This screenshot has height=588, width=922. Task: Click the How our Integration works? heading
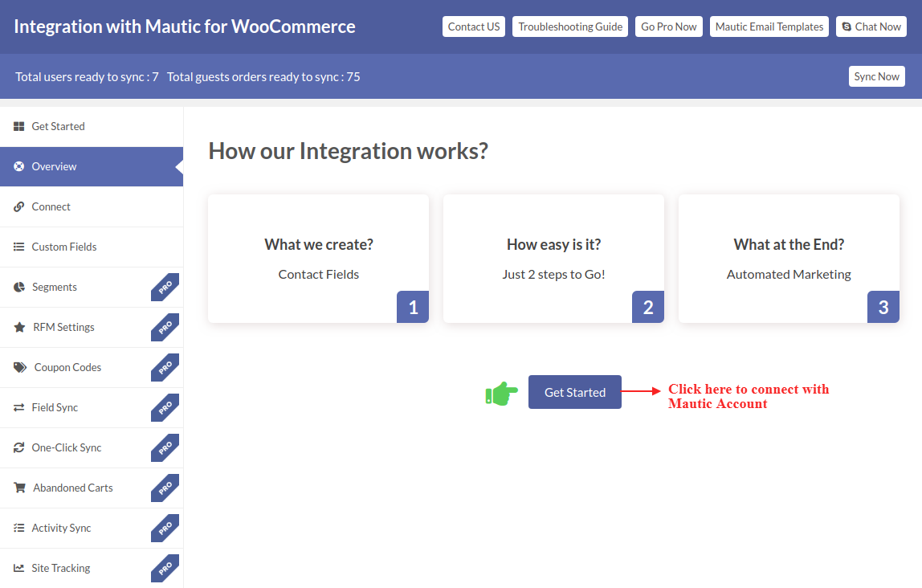(x=348, y=151)
